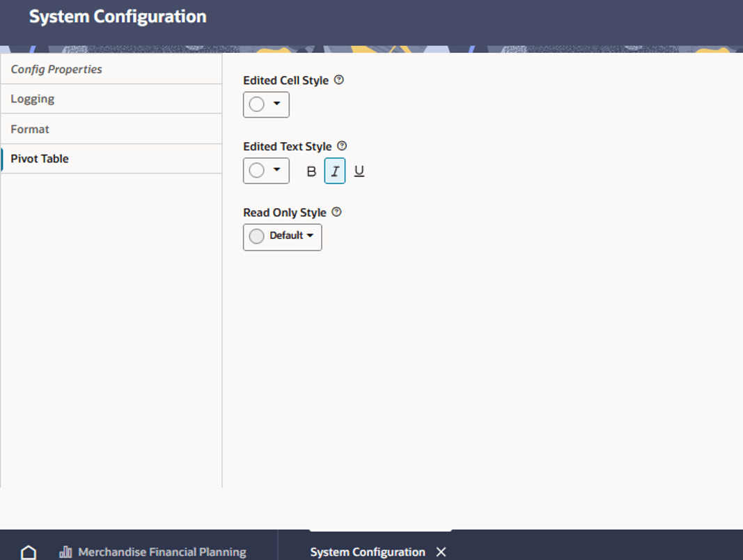The width and height of the screenshot is (743, 560).
Task: Open help for Read Only Style
Action: point(336,212)
